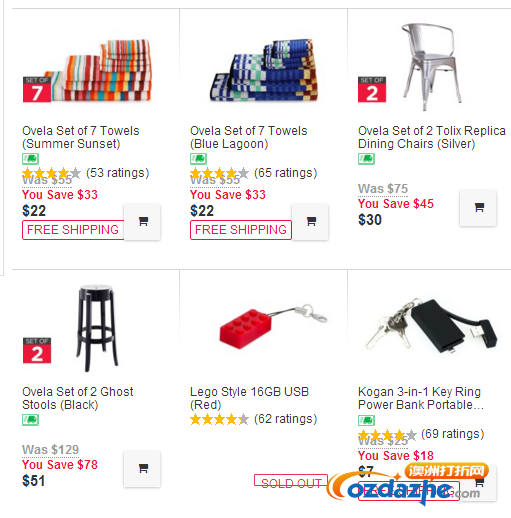Click FREE SHIPPING badge under Blue Lagoon towels

click(241, 230)
